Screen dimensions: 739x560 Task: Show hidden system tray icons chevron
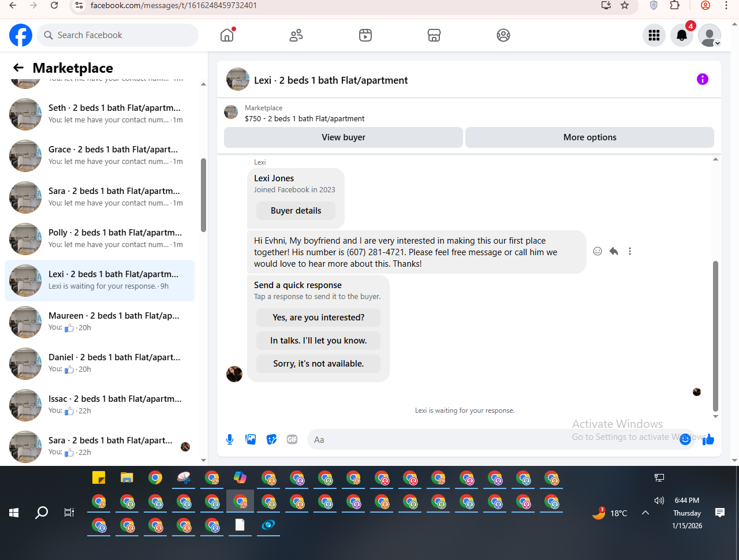coord(645,513)
